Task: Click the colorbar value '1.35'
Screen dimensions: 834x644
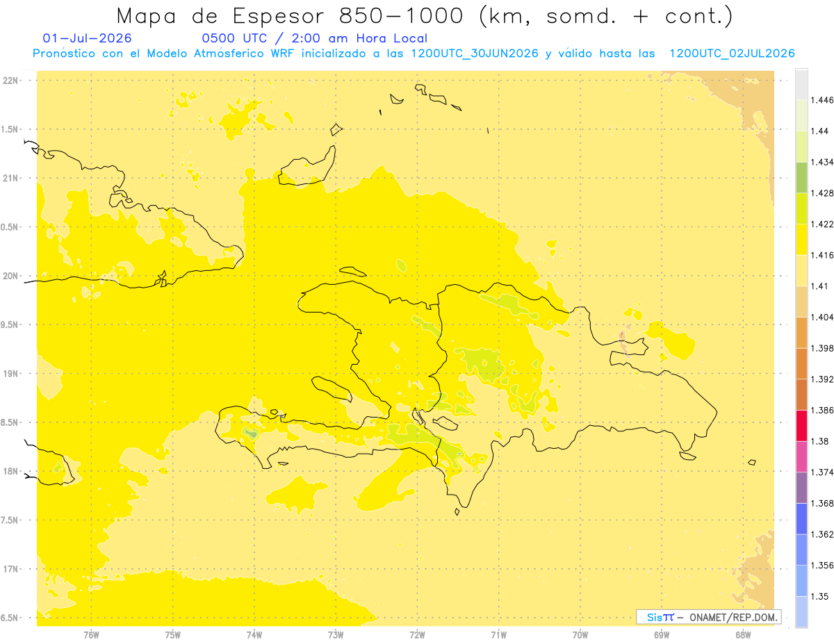Action: click(821, 596)
